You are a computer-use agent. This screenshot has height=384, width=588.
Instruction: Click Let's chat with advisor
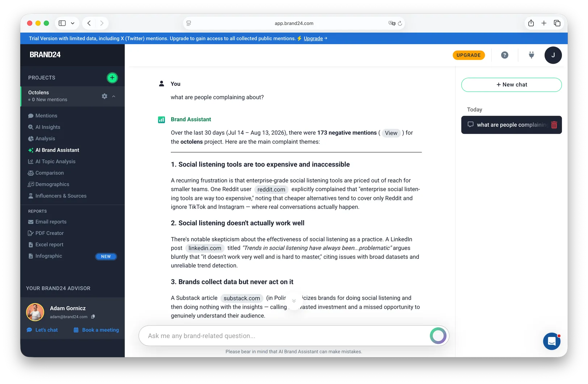click(x=42, y=330)
